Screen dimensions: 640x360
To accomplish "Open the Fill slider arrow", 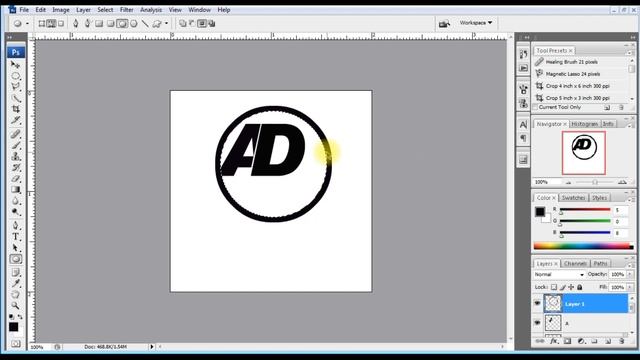I will tap(630, 287).
